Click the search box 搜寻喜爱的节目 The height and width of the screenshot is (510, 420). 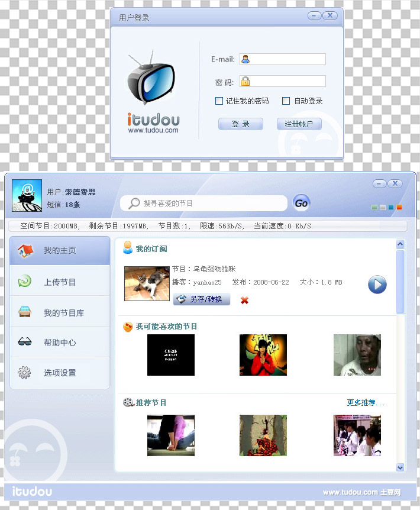(x=204, y=204)
